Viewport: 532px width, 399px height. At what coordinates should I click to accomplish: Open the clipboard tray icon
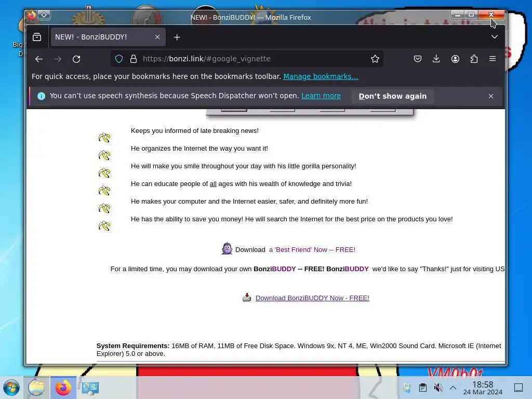click(423, 388)
